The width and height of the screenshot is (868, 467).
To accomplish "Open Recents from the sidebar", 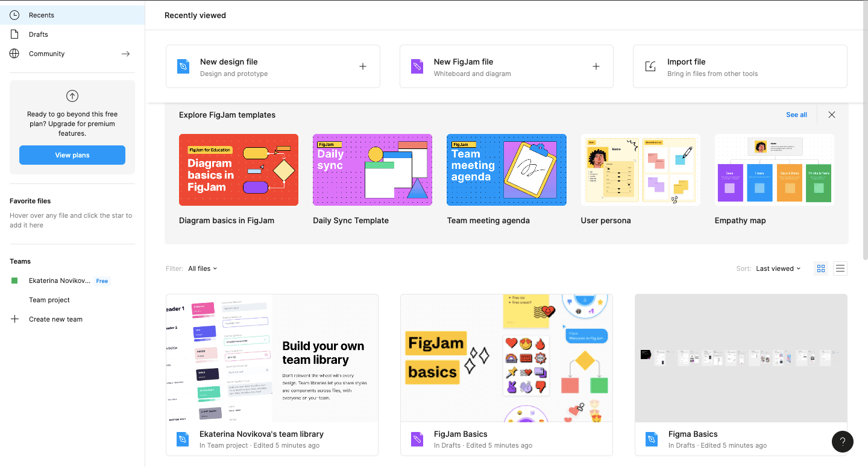I will 72,15.
